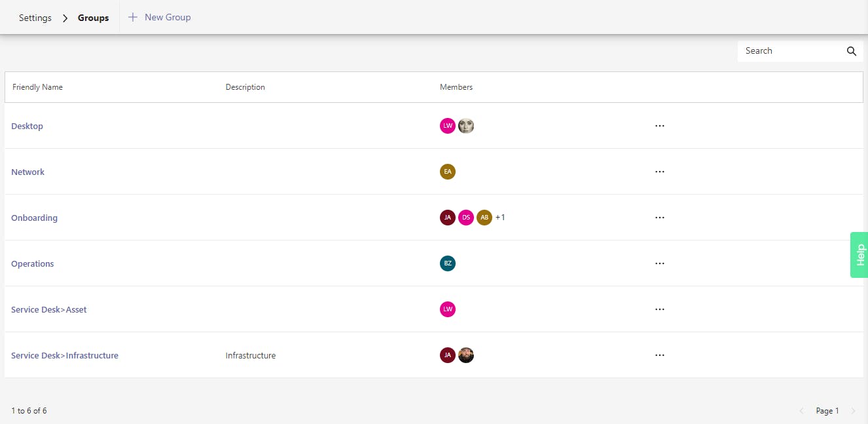This screenshot has height=424, width=868.
Task: Open more options for Operations group
Action: point(659,263)
